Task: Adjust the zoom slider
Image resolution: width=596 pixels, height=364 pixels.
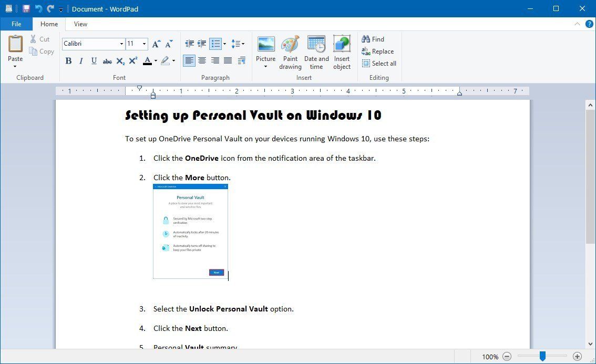Action: (542, 357)
